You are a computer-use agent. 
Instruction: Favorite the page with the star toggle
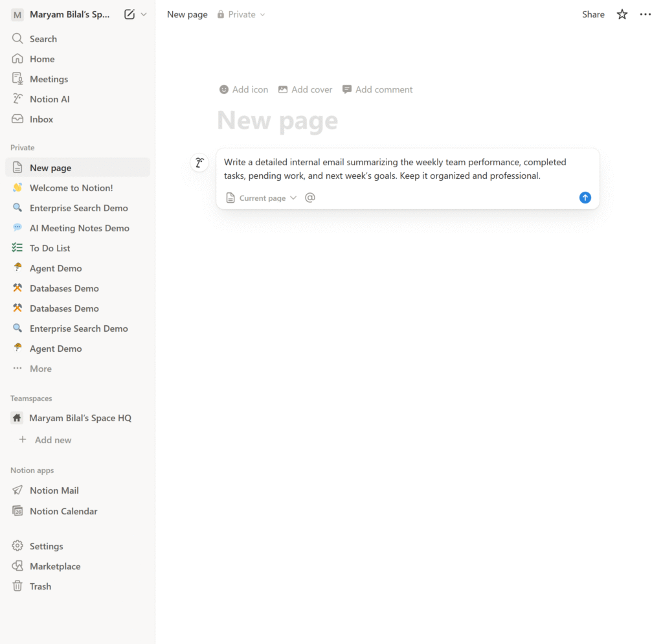coord(622,14)
